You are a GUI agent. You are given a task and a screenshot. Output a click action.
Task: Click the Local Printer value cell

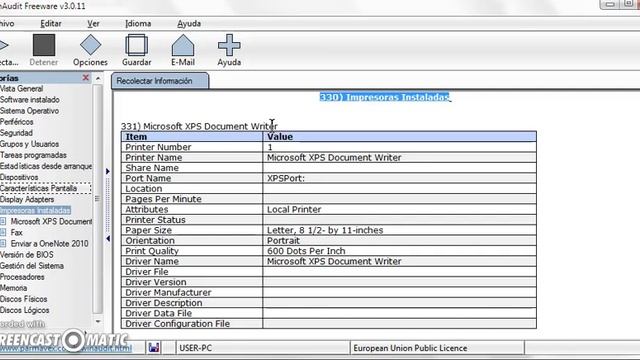pos(400,209)
